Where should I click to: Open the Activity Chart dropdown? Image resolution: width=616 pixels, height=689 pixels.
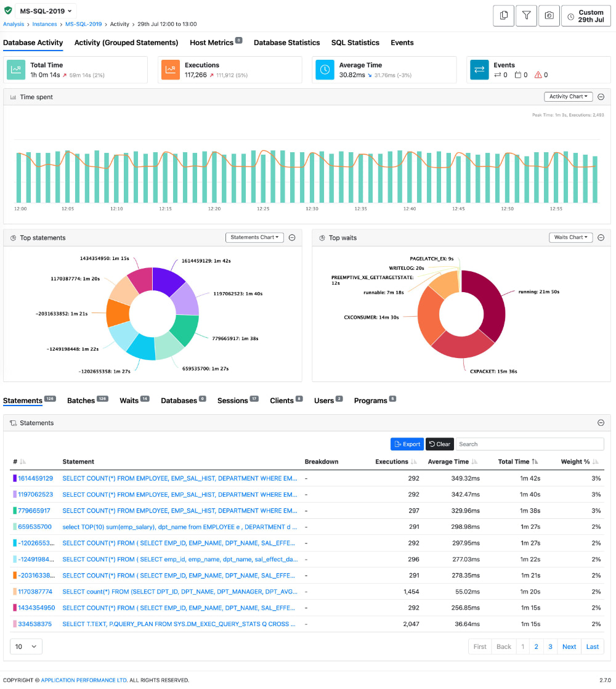[x=568, y=96]
